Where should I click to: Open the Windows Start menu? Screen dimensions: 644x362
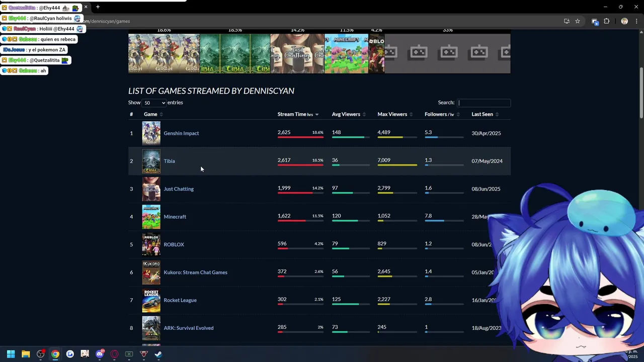[11, 354]
